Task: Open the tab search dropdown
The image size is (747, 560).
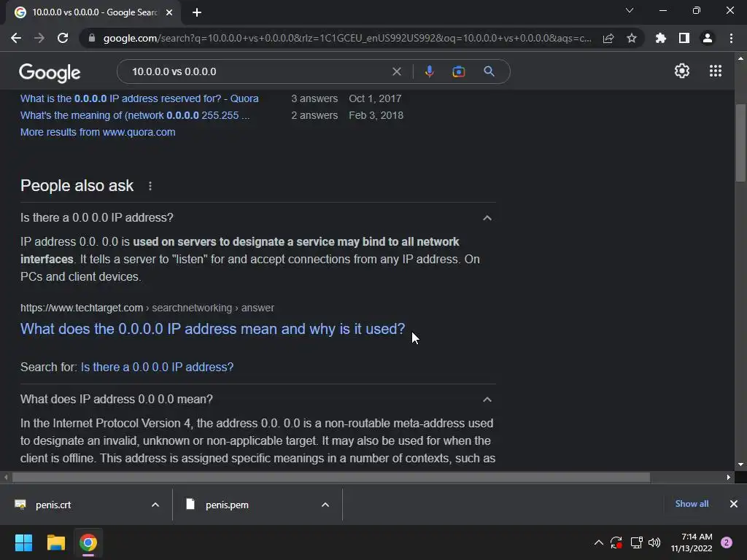Action: [x=630, y=10]
